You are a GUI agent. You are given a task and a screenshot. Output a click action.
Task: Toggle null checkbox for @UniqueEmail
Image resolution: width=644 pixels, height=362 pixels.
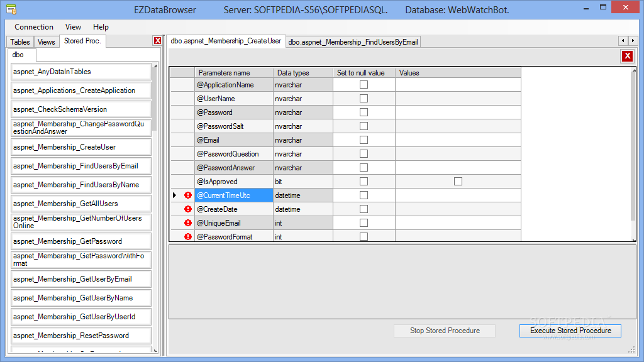364,223
